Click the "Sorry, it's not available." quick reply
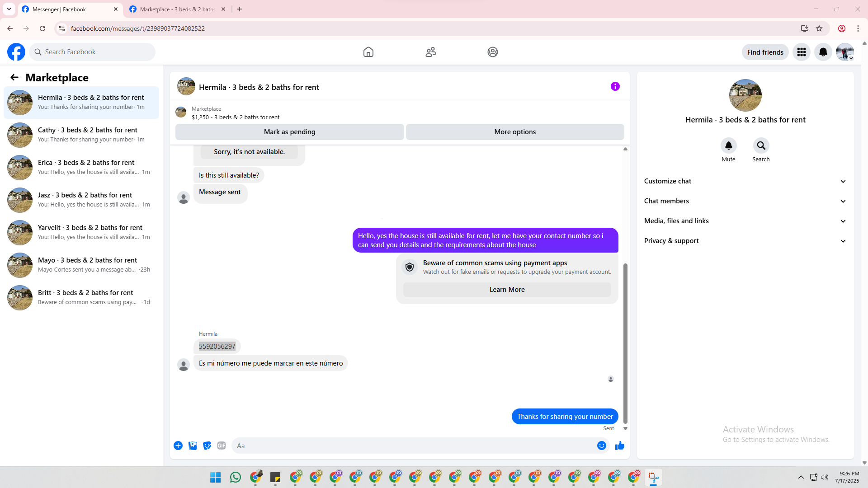 point(249,152)
